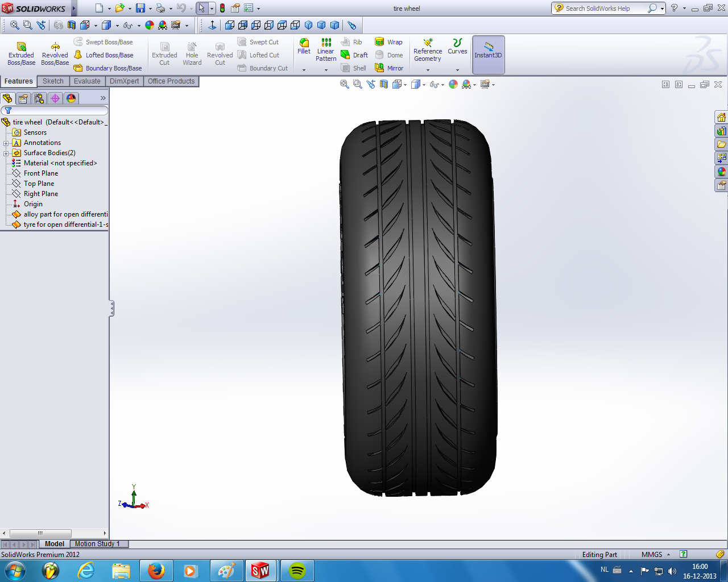The width and height of the screenshot is (728, 582).
Task: Click the Revolved Boss/Base tool
Action: pyautogui.click(x=55, y=54)
